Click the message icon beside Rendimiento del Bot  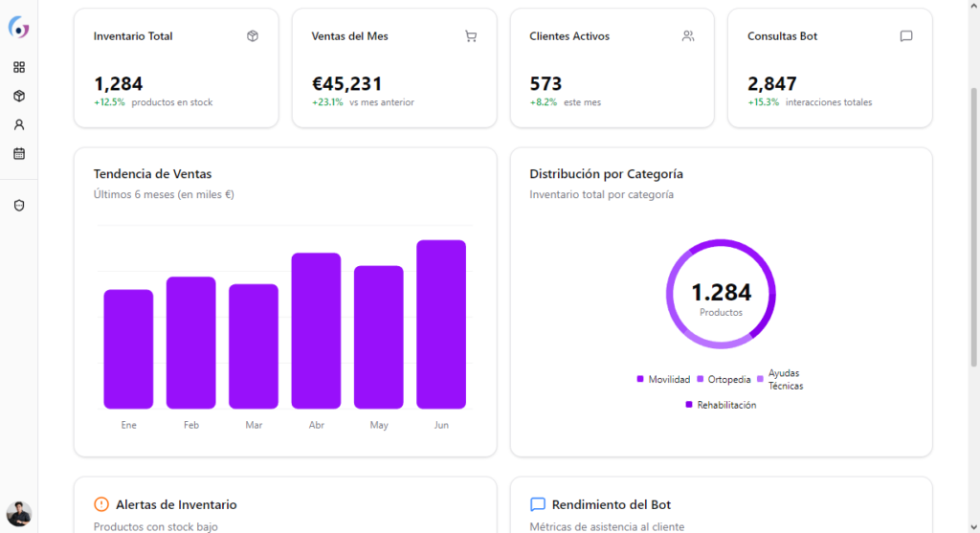[x=538, y=504]
